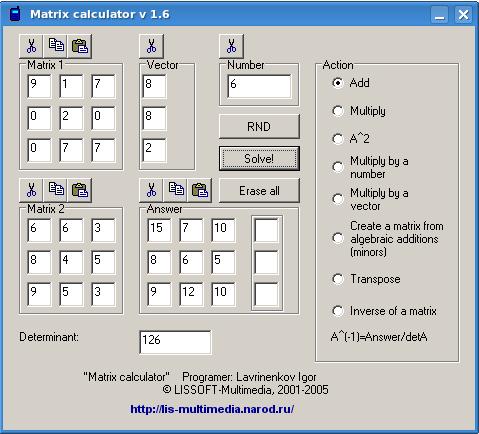479x434 pixels.
Task: Select the Transpose radio option
Action: (338, 279)
